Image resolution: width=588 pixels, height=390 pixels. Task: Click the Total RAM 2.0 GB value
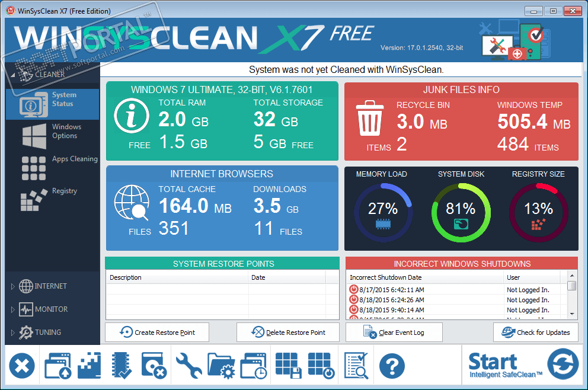tap(183, 120)
